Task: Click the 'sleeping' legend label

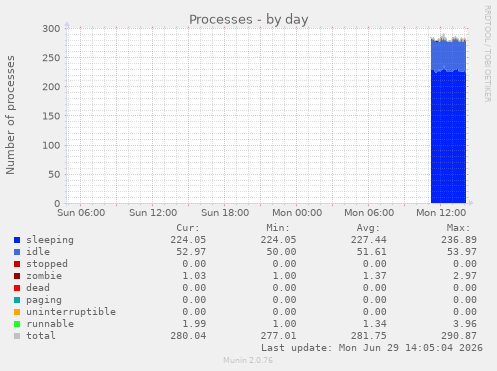Action: [50, 240]
